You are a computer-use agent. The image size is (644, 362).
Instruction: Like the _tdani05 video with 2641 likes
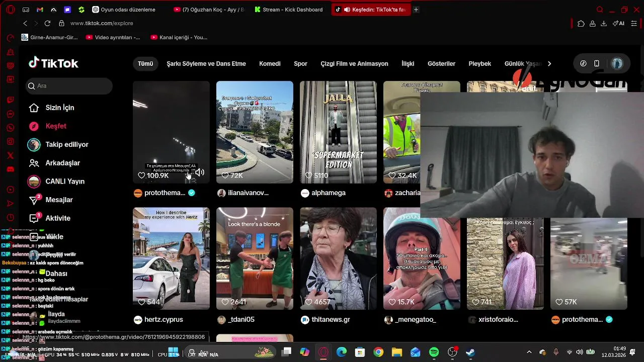[x=225, y=302]
